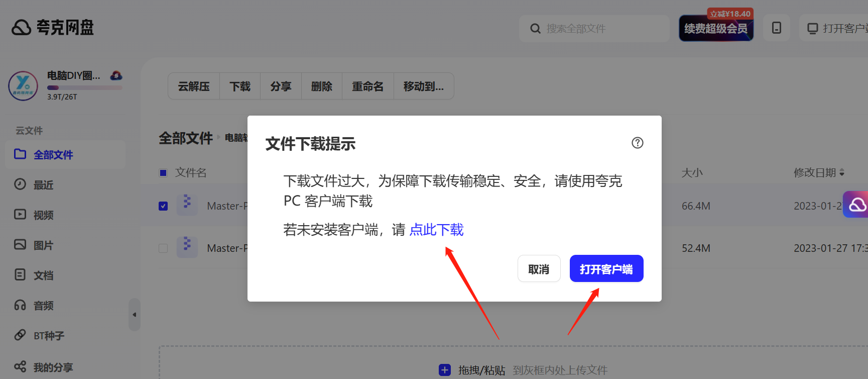This screenshot has height=379, width=868.
Task: Check the 52.4M Master file checkbox
Action: [163, 248]
